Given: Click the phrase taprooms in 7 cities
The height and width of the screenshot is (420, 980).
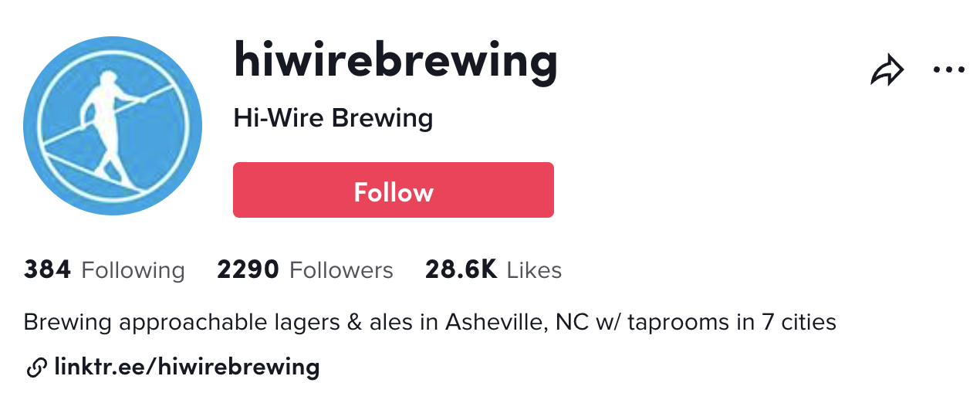Looking at the screenshot, I should (x=732, y=321).
